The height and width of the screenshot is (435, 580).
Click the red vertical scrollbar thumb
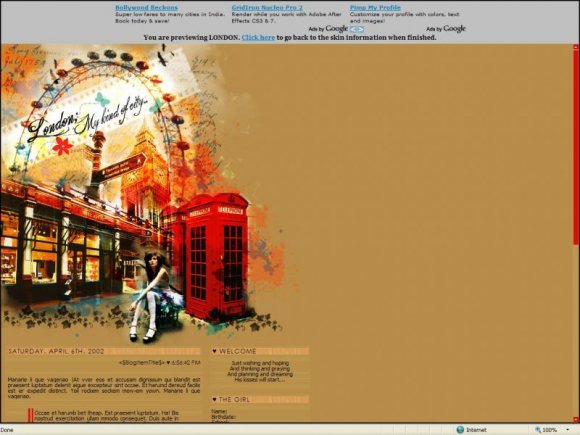(x=576, y=147)
